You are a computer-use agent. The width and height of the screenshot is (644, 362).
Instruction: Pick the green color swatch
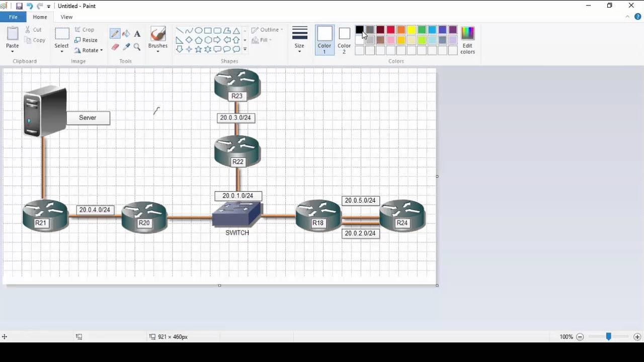coord(422,30)
